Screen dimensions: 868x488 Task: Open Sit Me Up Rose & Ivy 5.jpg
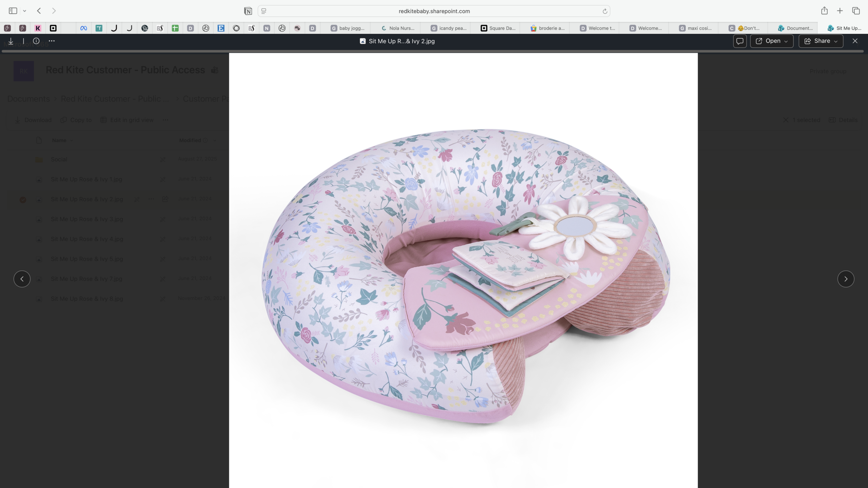point(87,259)
